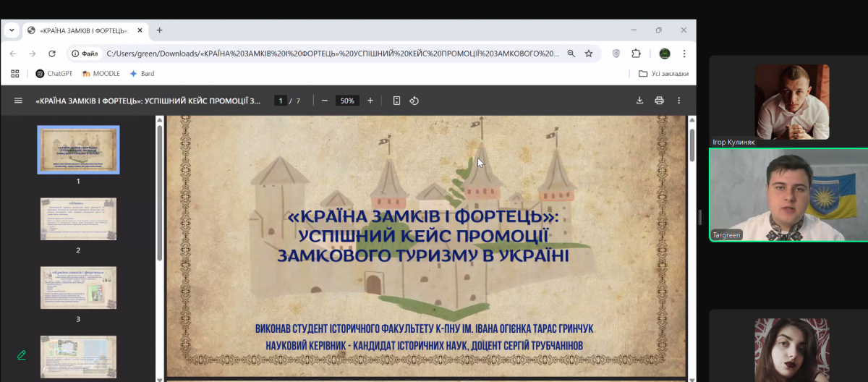Open the MOODLE bookmark
Screen dimensions: 868x382
point(101,74)
